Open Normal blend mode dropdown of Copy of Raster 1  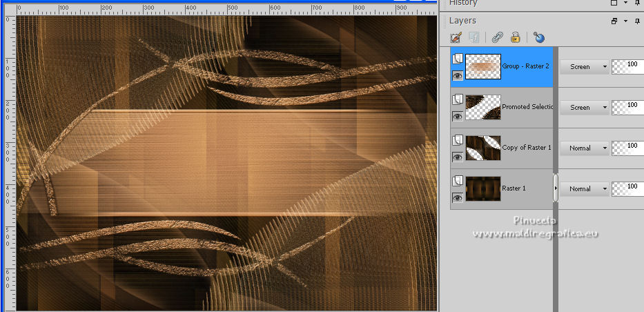click(584, 148)
